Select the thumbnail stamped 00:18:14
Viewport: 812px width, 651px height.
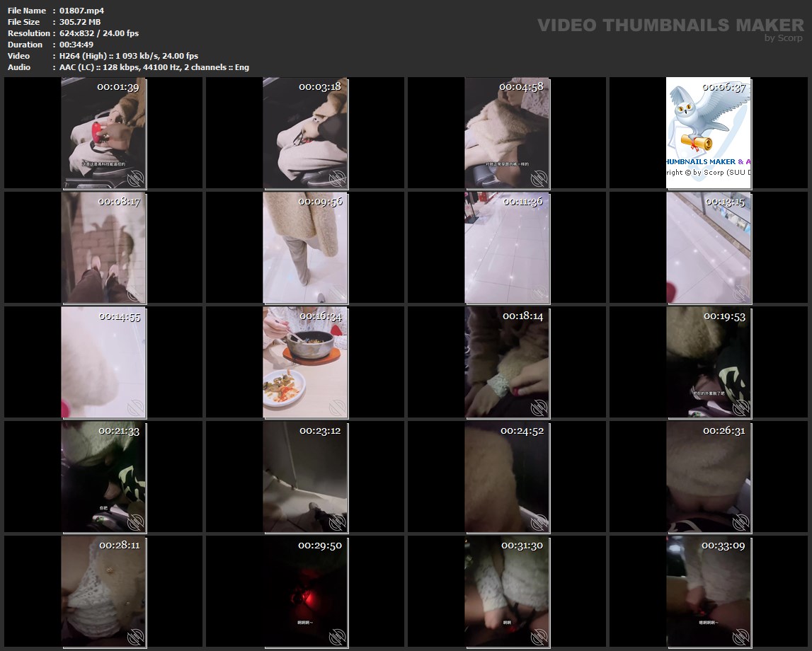pos(507,363)
